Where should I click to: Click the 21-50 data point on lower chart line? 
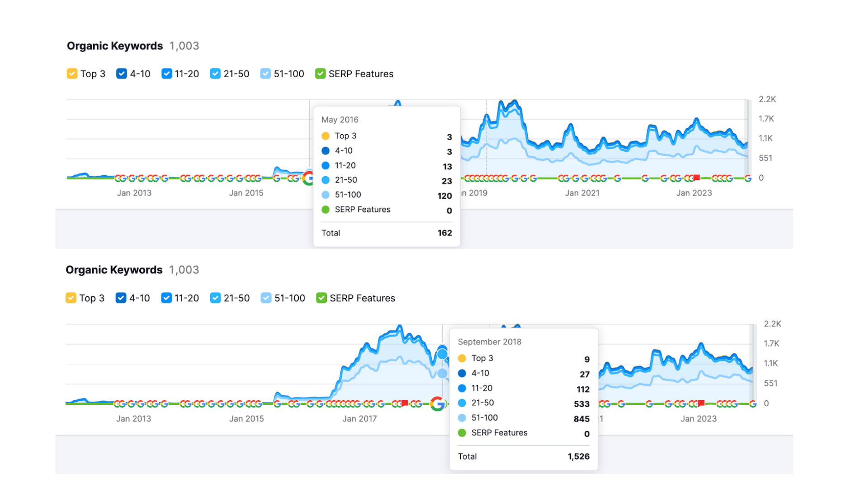(442, 354)
